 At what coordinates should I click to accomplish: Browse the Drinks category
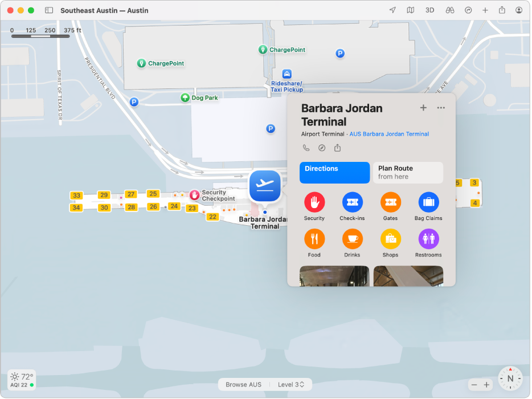tap(352, 243)
